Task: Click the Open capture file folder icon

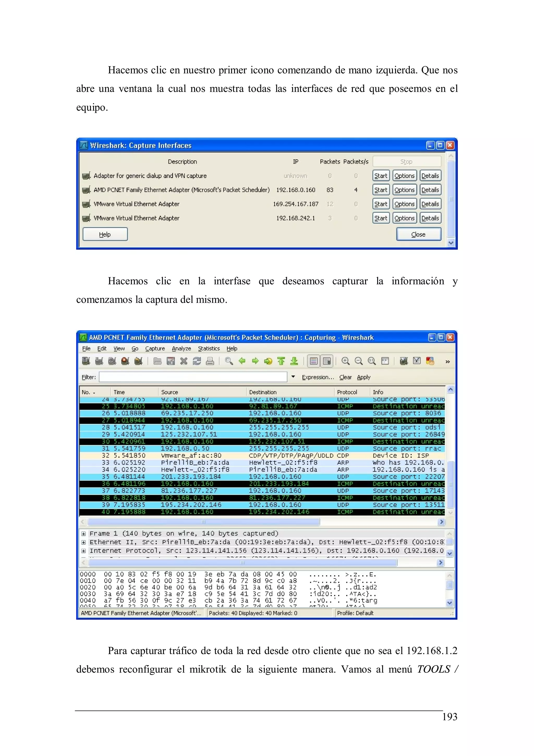Action: [157, 361]
